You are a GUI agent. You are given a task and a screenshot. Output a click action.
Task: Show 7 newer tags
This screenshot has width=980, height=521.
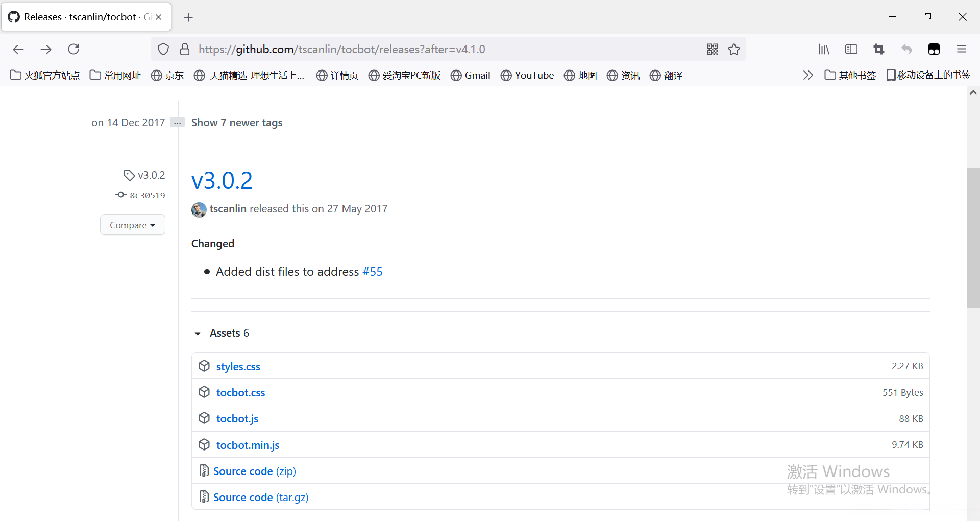point(237,123)
